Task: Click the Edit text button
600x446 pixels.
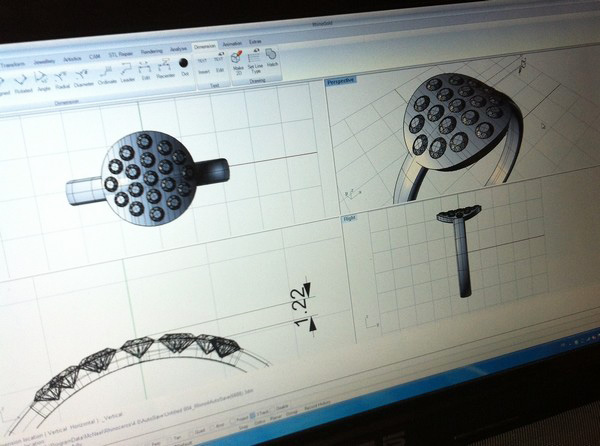Action: pyautogui.click(x=220, y=71)
